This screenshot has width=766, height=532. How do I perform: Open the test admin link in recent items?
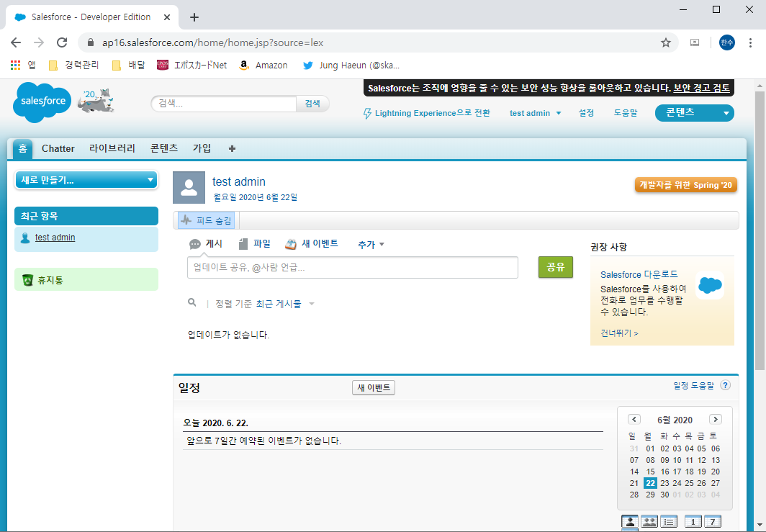[x=55, y=238]
